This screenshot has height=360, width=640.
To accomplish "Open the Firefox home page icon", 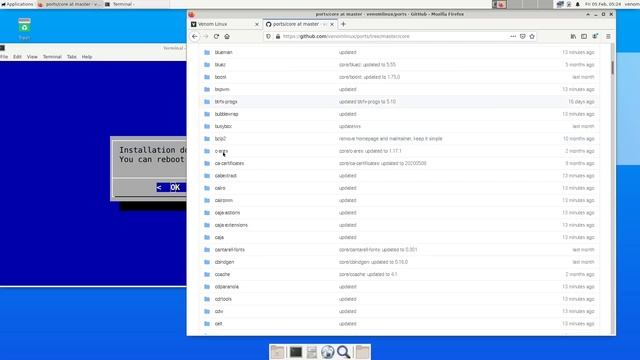I will click(227, 36).
